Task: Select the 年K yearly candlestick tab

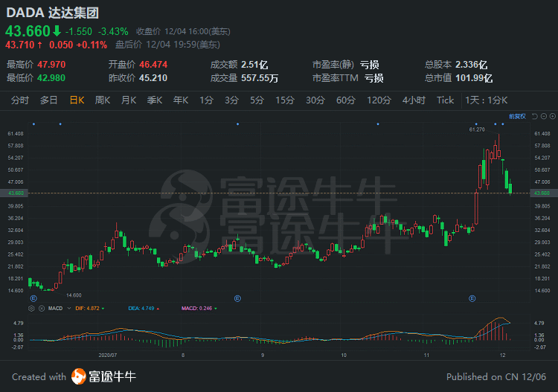Action: coord(181,100)
